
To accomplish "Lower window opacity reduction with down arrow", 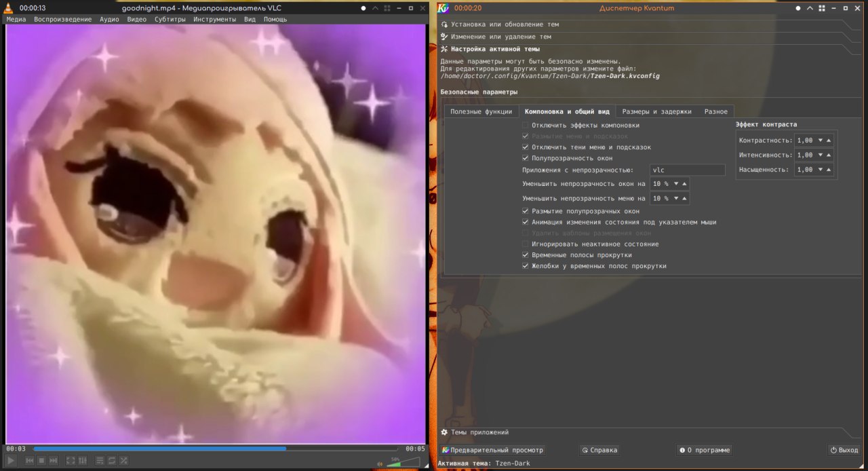I will tap(676, 184).
